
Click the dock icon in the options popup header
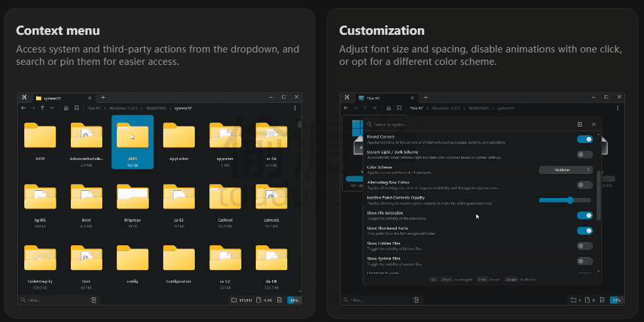click(x=580, y=125)
